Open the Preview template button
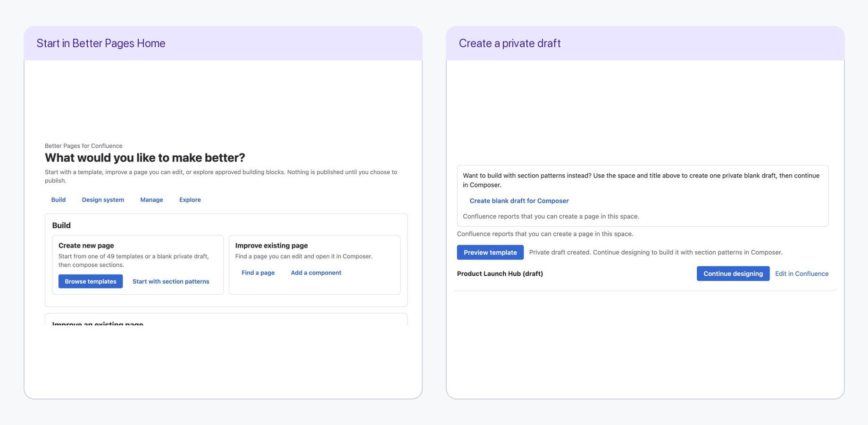 (x=490, y=252)
